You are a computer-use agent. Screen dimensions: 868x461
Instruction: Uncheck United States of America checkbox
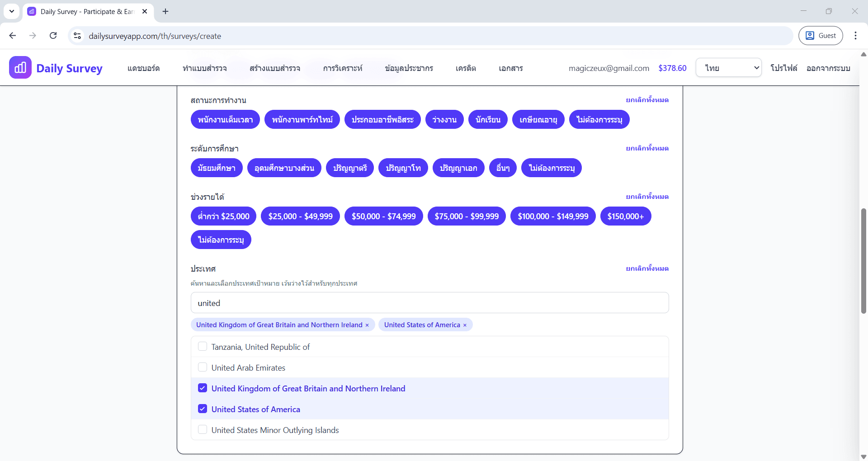coord(203,409)
